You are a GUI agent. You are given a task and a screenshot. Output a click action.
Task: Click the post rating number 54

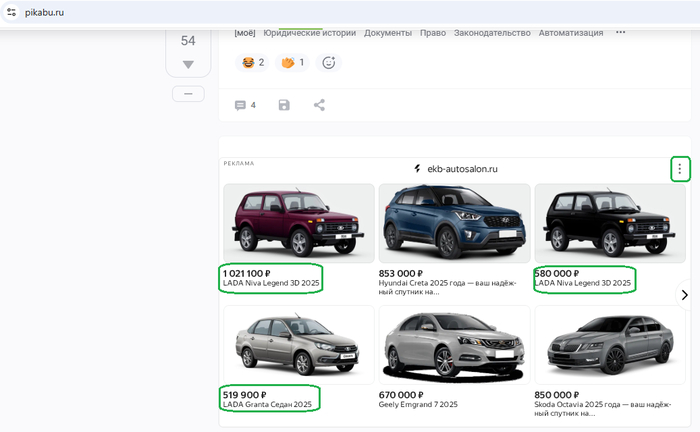188,41
